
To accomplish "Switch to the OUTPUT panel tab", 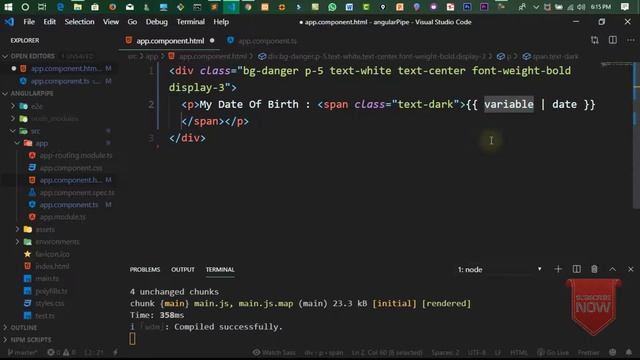I will pos(182,269).
